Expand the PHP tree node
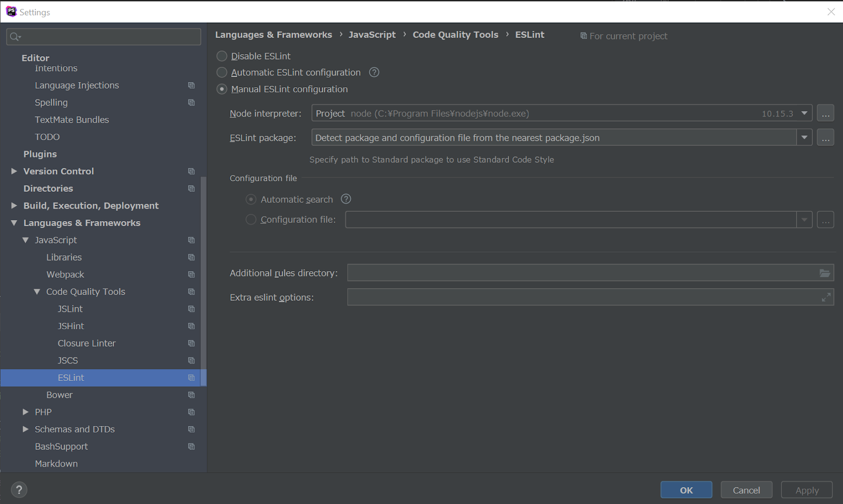This screenshot has width=843, height=504. 25,412
